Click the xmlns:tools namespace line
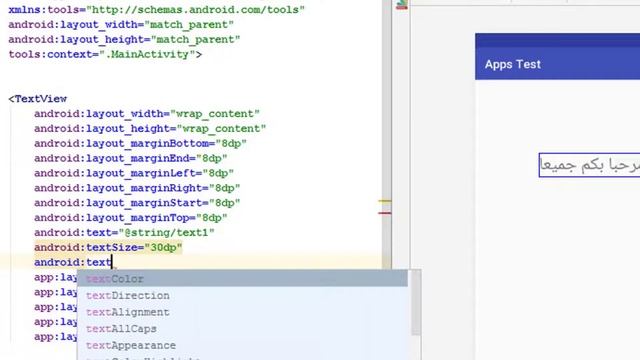Image resolution: width=640 pixels, height=360 pixels. 156,10
